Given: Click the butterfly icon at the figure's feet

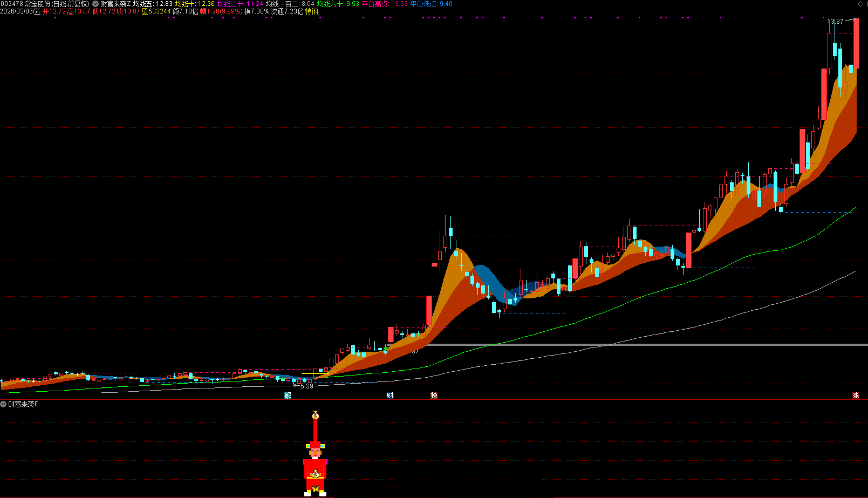Looking at the screenshot, I should 316,489.
